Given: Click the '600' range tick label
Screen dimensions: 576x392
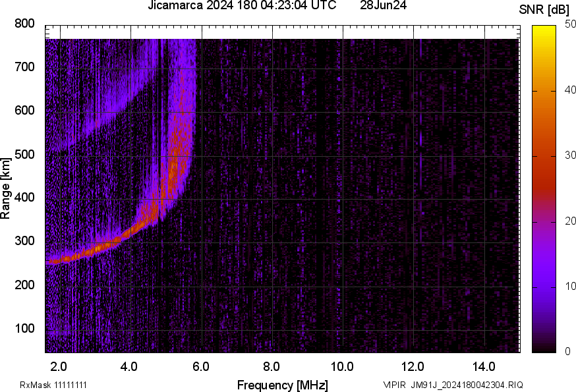Looking at the screenshot, I should (24, 110).
